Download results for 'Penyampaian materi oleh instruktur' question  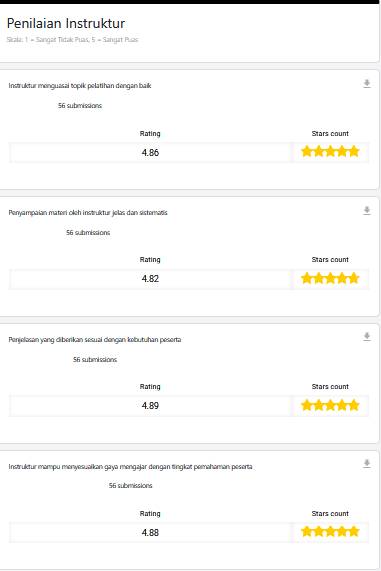pyautogui.click(x=367, y=210)
